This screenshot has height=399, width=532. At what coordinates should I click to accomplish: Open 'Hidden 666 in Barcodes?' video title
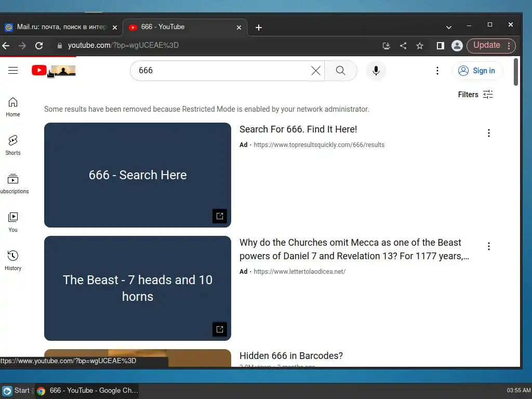(291, 355)
